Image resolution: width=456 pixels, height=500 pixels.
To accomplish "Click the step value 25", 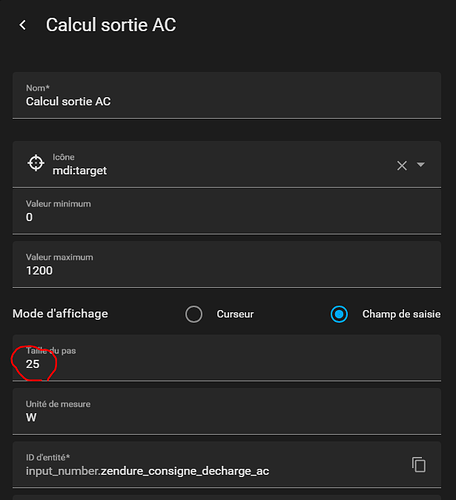I will 33,364.
